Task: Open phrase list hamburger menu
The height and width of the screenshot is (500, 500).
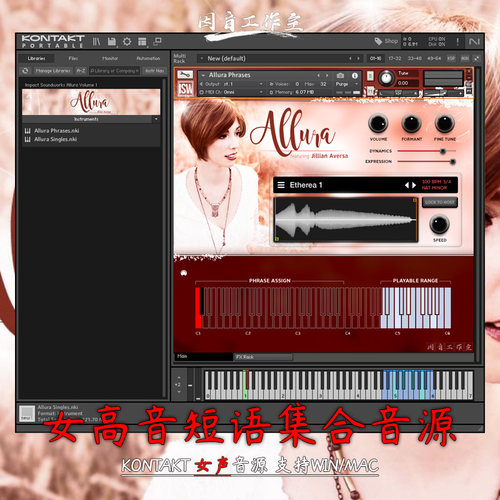Action: coord(281,185)
